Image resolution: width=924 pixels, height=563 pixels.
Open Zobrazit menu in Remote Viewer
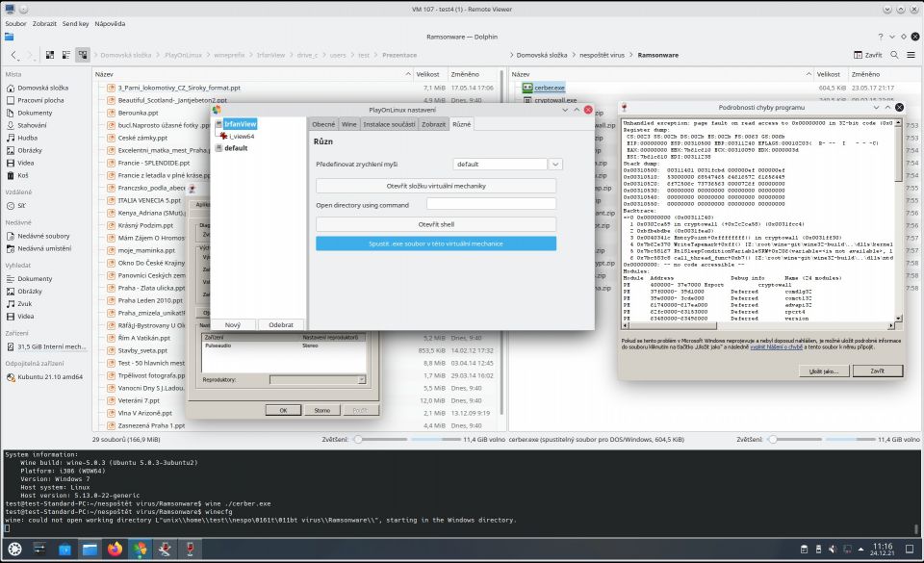(x=44, y=23)
